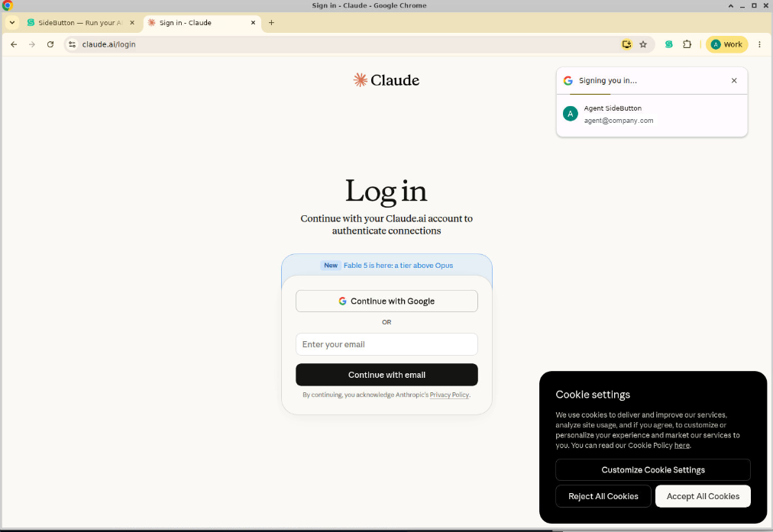Open Cookie Policy here link

[x=682, y=445]
